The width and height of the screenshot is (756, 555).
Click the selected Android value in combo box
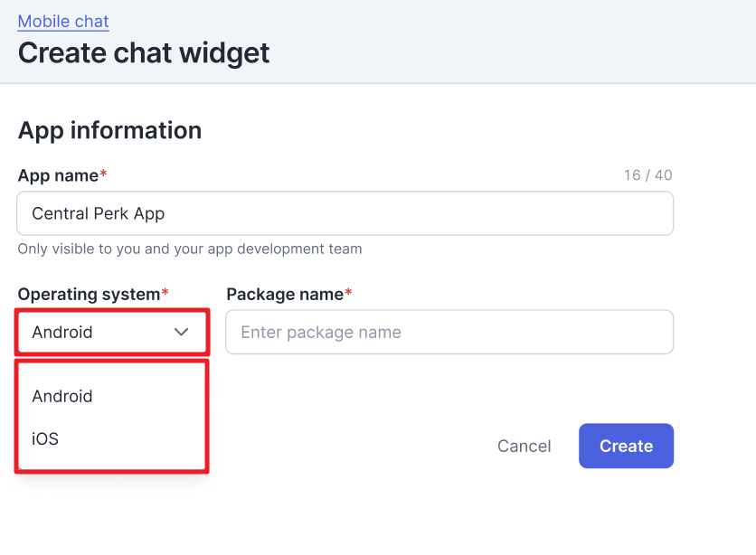(x=62, y=333)
